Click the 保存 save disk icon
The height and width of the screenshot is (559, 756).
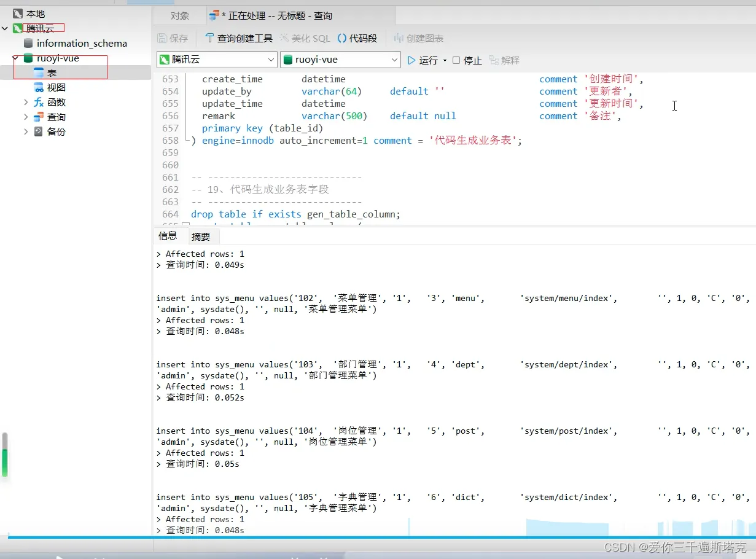point(162,38)
